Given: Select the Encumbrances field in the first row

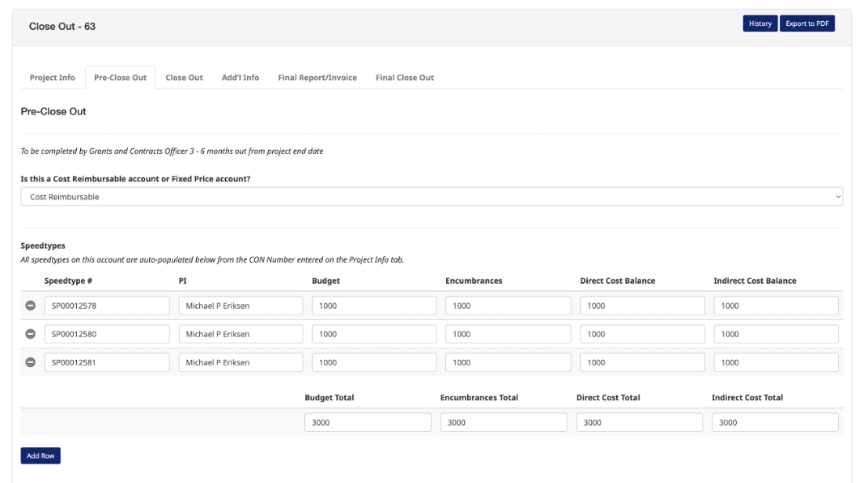Looking at the screenshot, I should point(508,306).
